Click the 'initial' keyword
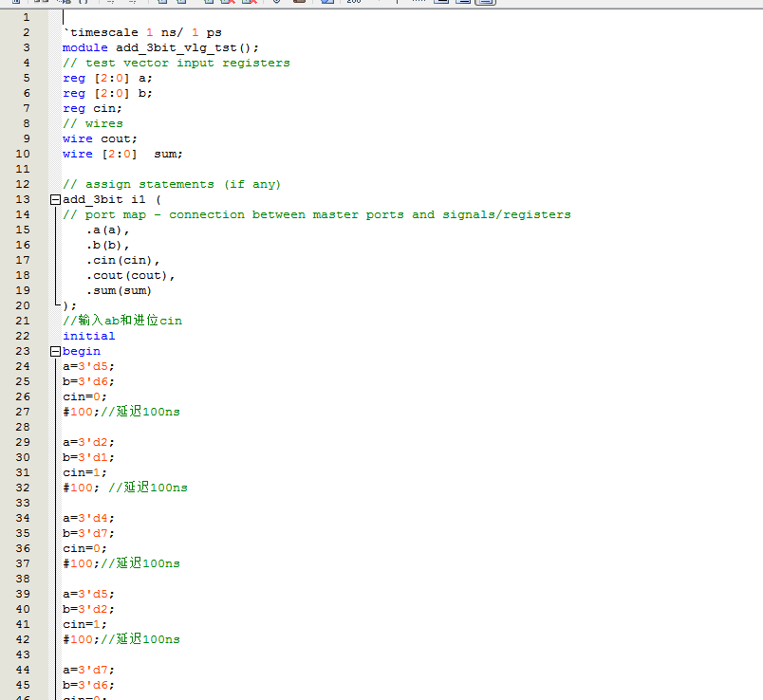Screen dimensions: 763x700 tap(88, 336)
